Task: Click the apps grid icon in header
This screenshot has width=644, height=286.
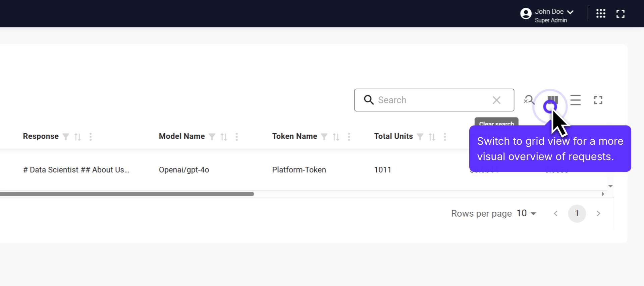Action: 600,13
